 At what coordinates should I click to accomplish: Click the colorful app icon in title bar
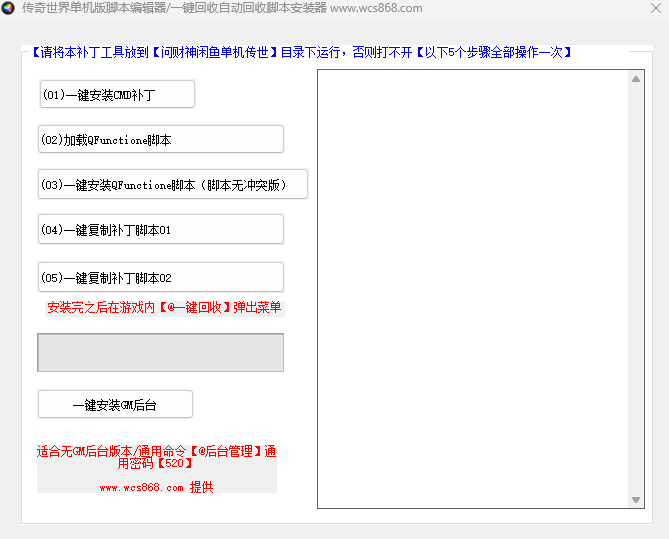[x=8, y=8]
